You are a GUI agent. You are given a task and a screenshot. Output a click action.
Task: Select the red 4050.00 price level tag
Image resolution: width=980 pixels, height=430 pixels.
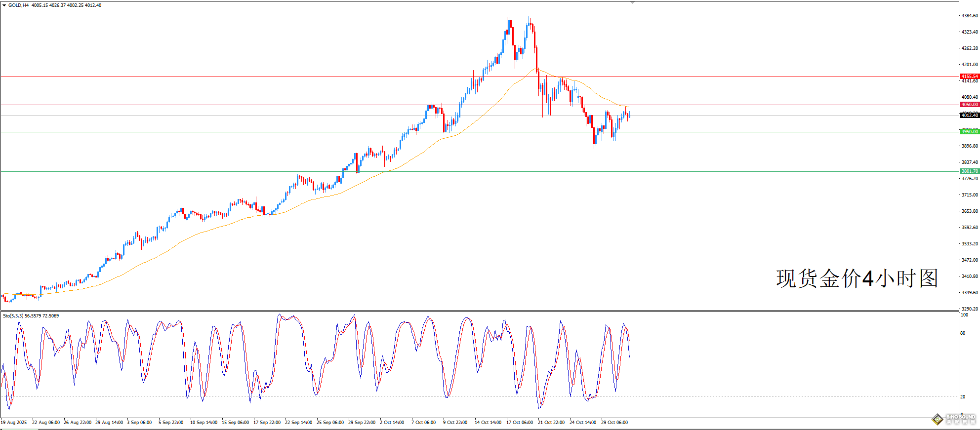tap(969, 105)
